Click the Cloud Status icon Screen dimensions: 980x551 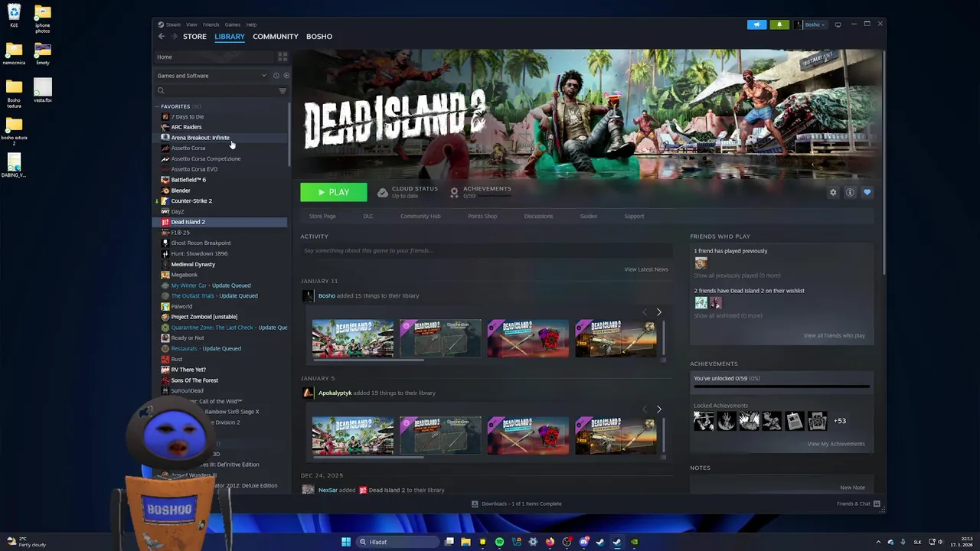point(383,192)
